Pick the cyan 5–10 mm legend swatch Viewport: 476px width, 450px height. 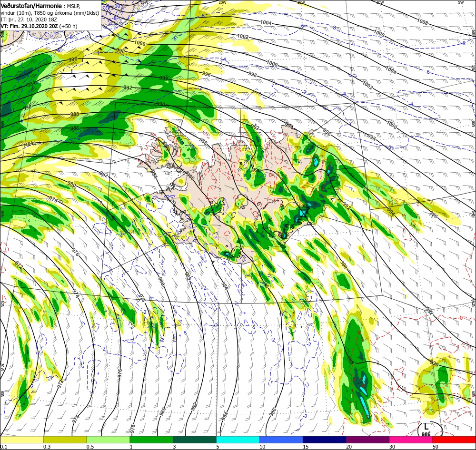(238, 440)
